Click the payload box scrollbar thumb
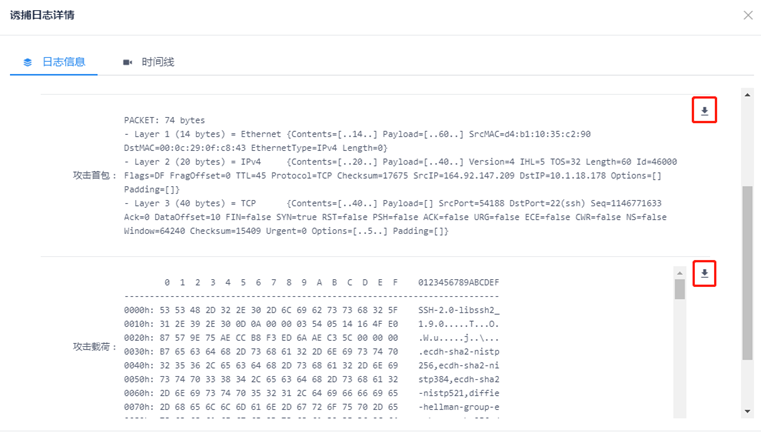This screenshot has width=761, height=444. click(680, 290)
